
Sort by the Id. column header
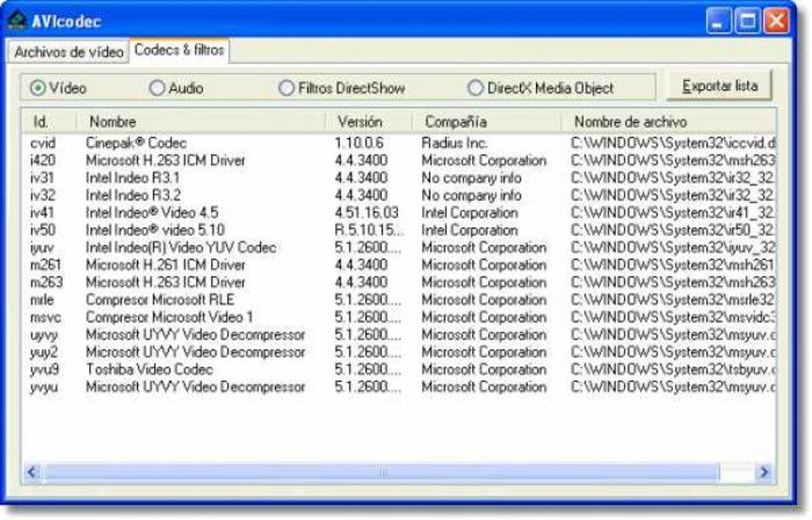tap(49, 122)
